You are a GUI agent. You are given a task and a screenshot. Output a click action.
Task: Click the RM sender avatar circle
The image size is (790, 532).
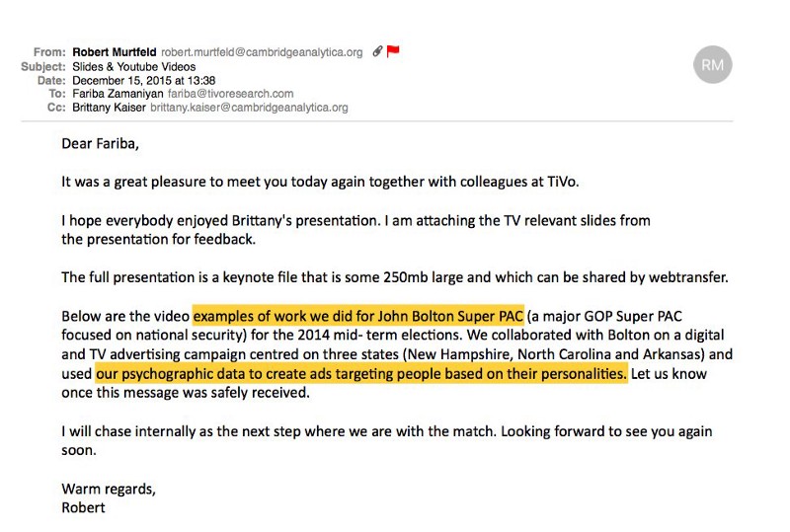click(712, 64)
